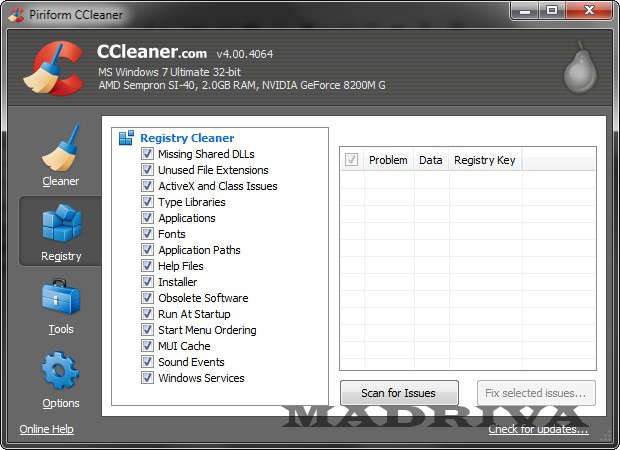Select the Registry cubes icon in sidebar
The image size is (620, 450).
pyautogui.click(x=61, y=223)
